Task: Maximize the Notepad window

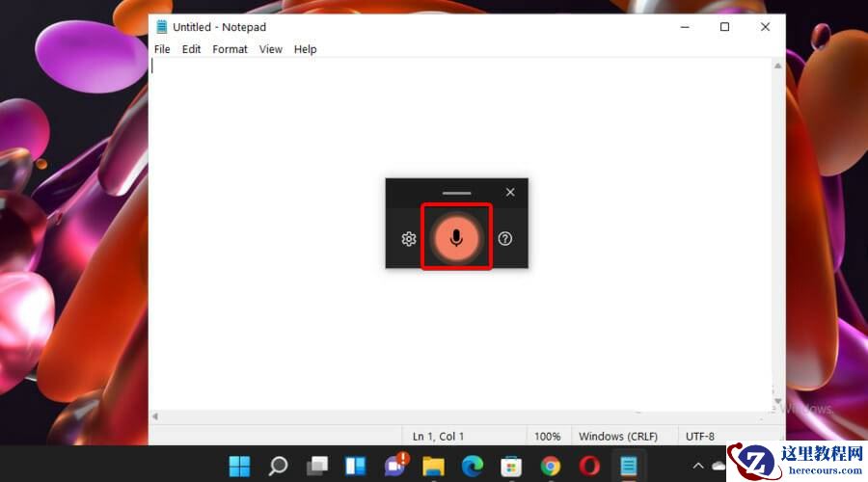Action: coord(724,27)
